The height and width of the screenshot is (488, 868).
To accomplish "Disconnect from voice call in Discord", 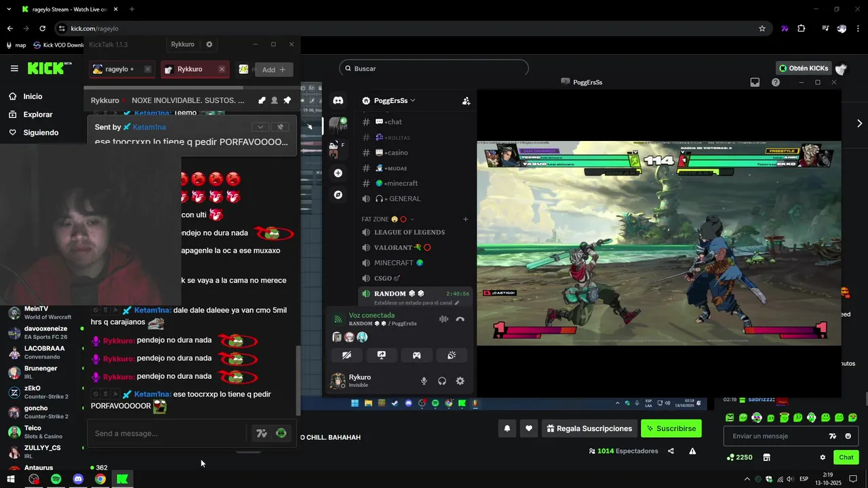I will pos(460,319).
